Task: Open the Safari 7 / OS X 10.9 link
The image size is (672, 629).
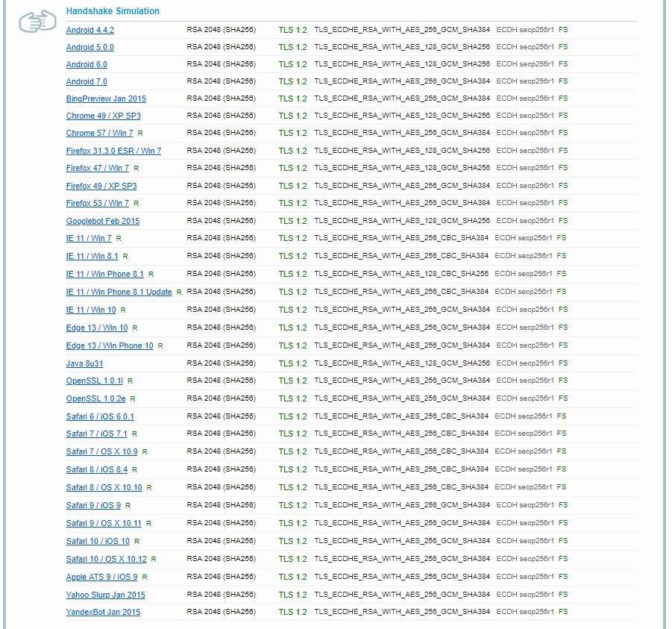Action: click(x=101, y=452)
